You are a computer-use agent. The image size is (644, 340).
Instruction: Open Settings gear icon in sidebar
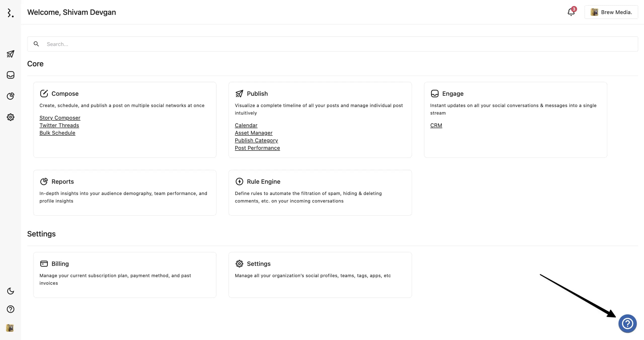10,117
